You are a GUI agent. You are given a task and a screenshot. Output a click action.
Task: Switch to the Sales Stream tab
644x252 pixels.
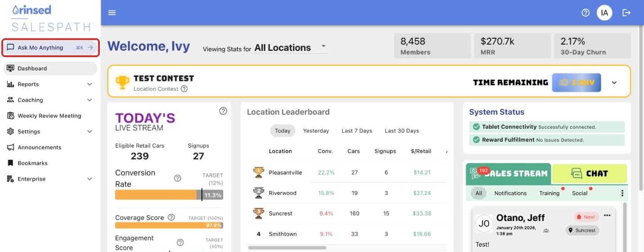click(508, 174)
